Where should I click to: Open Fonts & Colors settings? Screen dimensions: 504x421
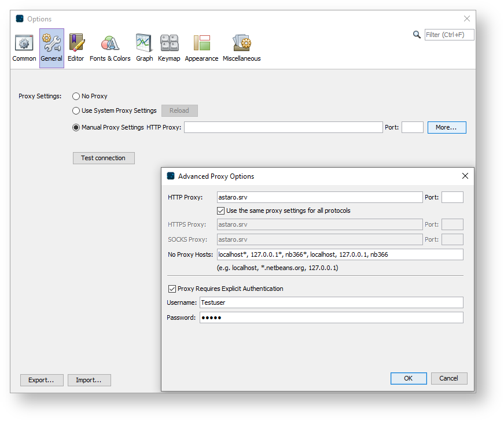110,48
